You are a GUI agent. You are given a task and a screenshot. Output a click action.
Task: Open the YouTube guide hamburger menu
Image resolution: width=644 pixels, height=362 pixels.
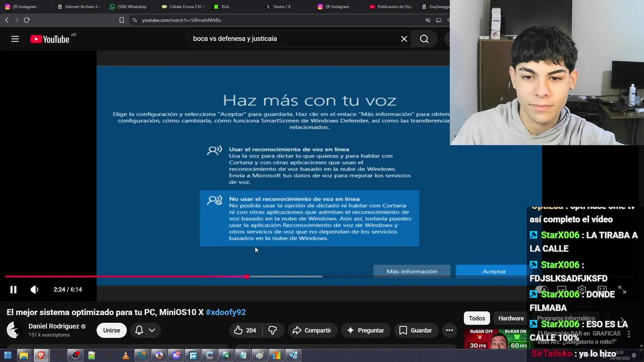[x=15, y=39]
